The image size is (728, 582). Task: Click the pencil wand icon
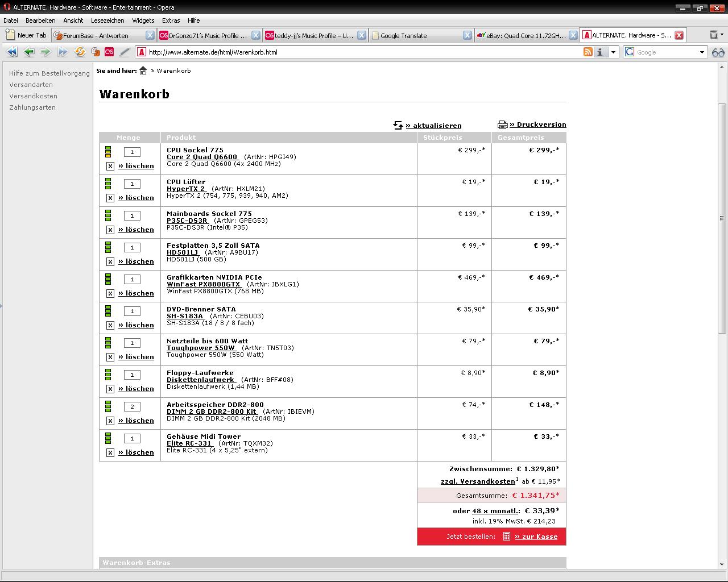(125, 52)
